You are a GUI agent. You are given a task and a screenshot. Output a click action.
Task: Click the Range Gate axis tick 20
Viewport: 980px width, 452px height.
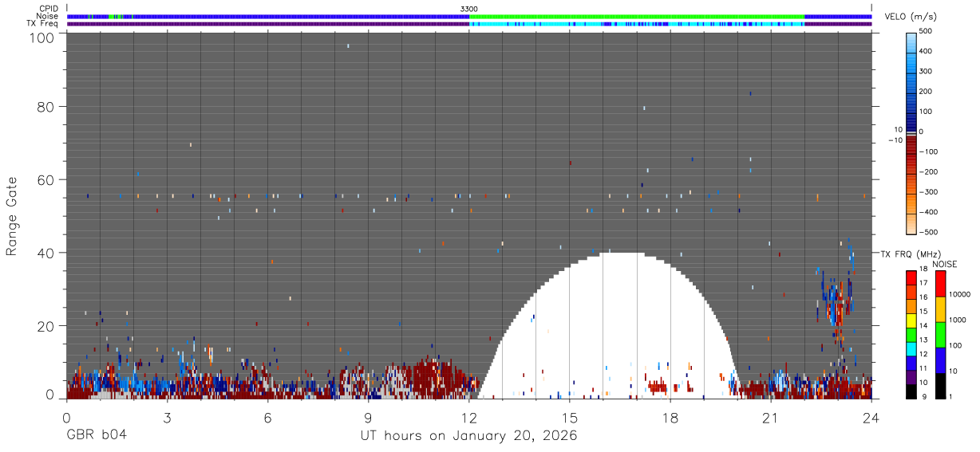coord(47,326)
